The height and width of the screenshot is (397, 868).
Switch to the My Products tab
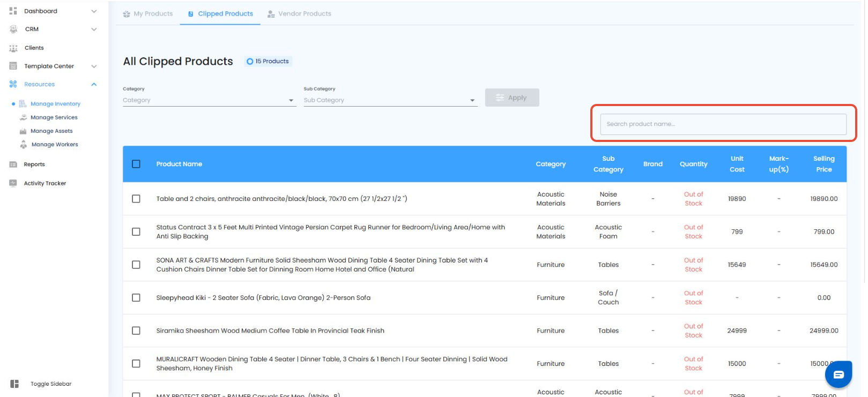click(148, 14)
